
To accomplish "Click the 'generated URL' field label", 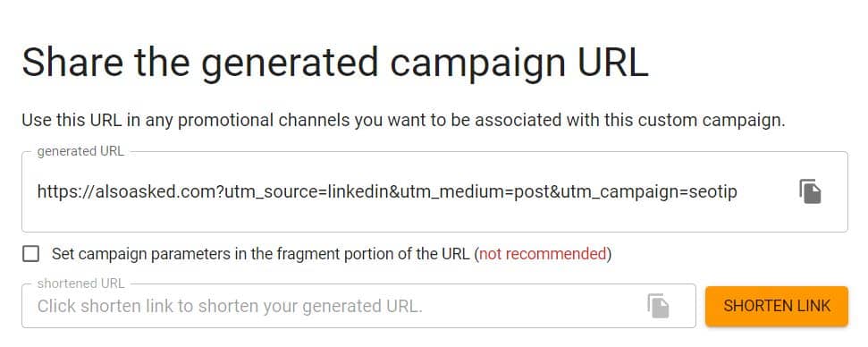I will tap(80, 152).
